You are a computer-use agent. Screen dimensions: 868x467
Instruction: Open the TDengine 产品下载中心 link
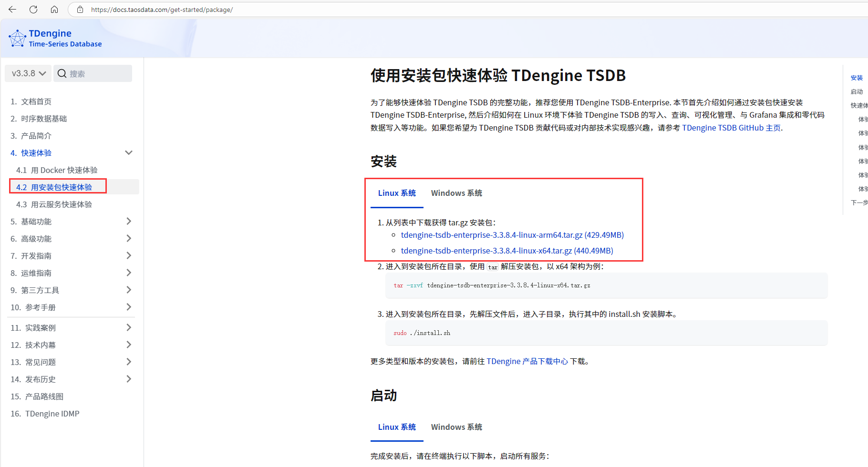click(x=527, y=361)
